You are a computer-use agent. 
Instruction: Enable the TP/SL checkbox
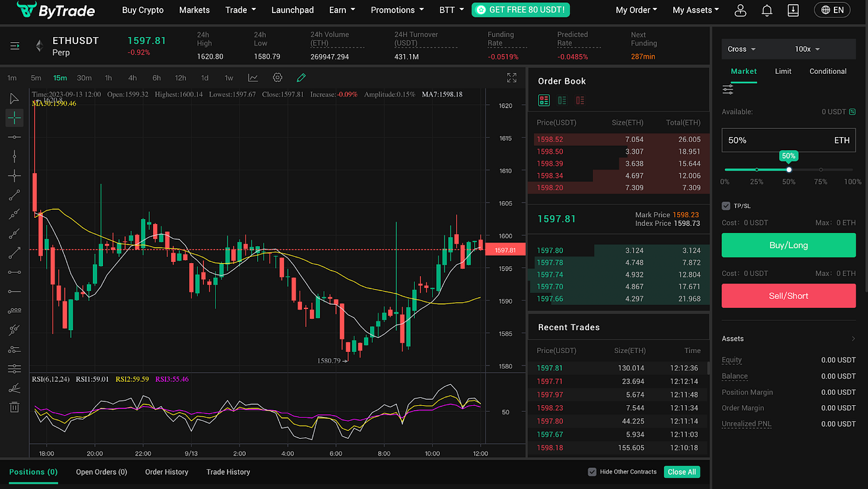[x=725, y=205]
